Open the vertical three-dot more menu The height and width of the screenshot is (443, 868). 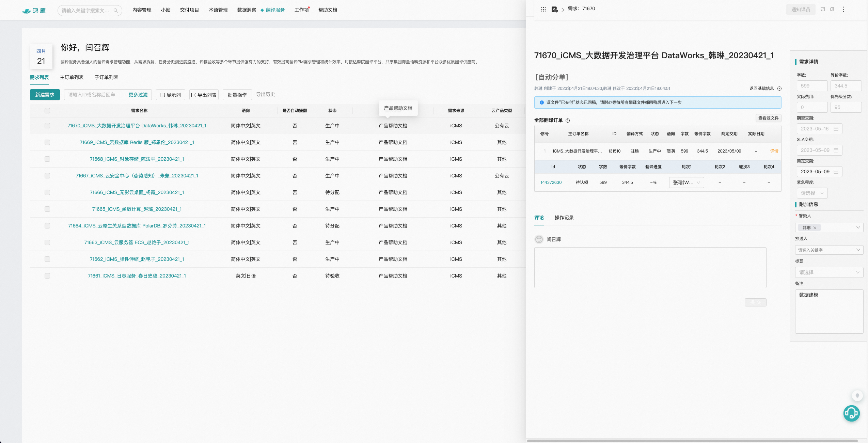843,9
